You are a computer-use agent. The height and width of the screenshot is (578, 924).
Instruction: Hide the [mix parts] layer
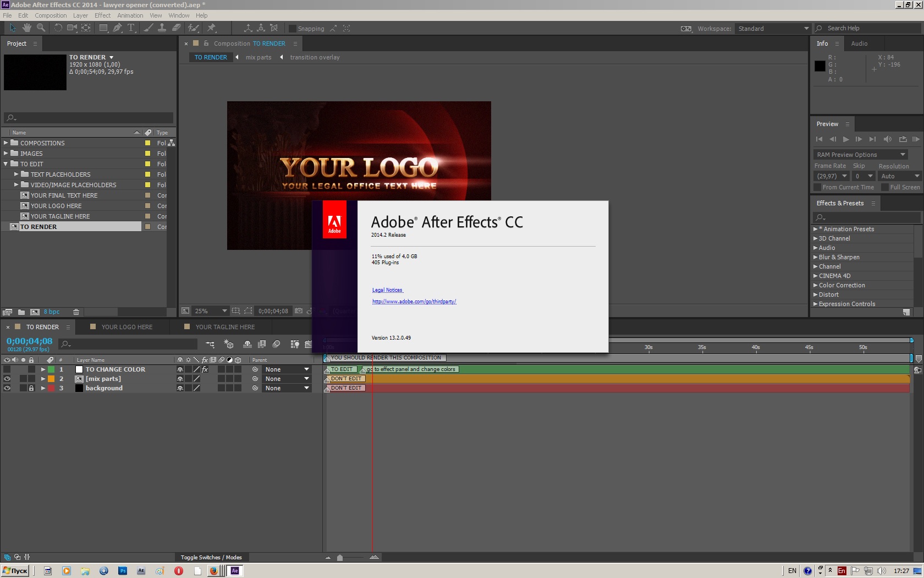7,379
